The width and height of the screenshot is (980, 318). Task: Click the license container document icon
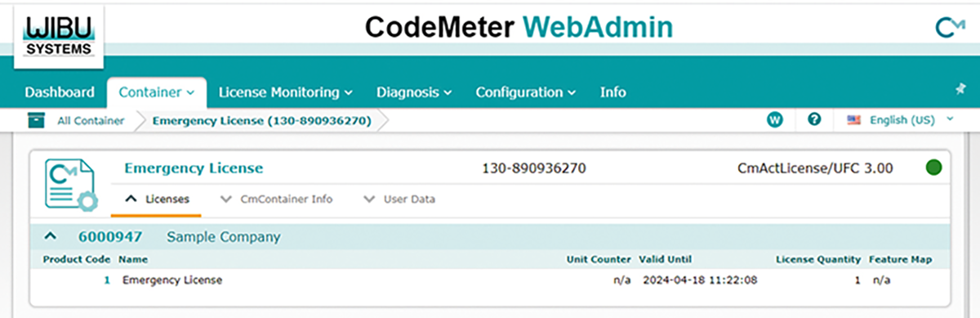pos(70,185)
